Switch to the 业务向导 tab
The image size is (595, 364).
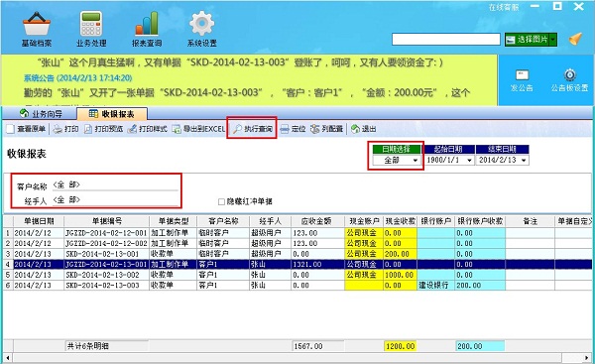pos(41,113)
